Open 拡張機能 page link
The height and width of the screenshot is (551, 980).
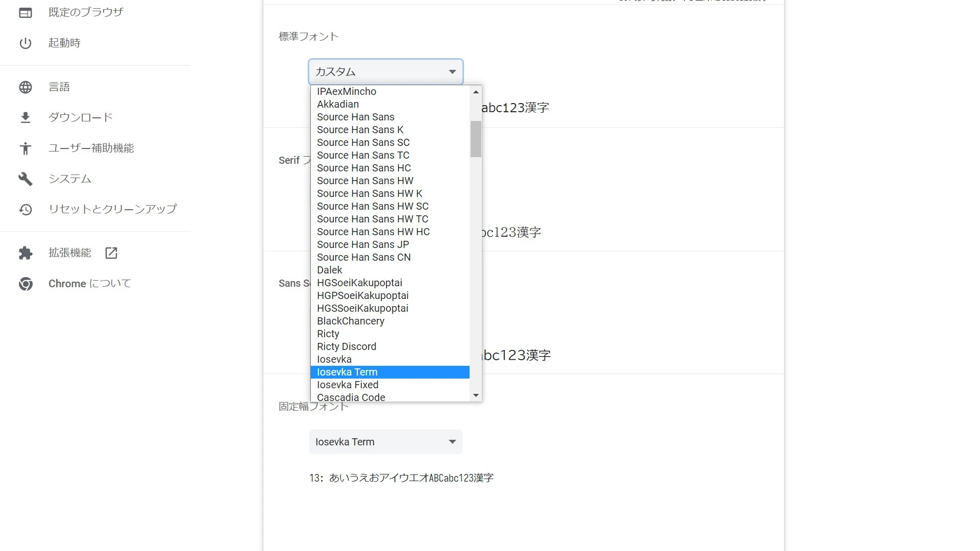pos(70,253)
